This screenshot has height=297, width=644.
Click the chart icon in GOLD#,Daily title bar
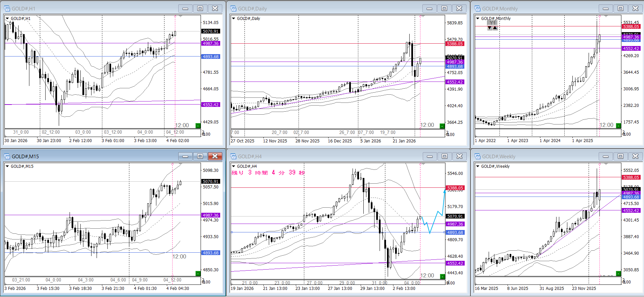point(233,8)
